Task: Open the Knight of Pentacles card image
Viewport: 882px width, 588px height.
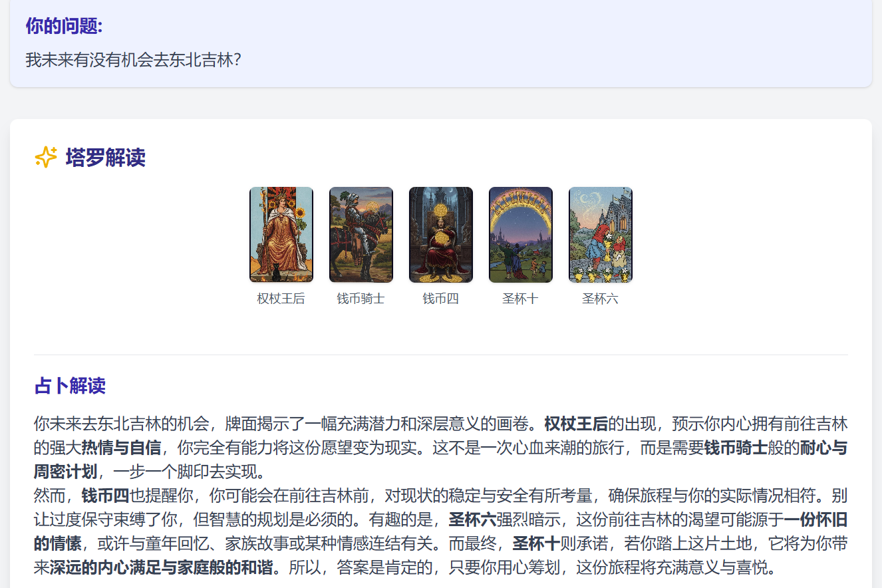Action: point(361,235)
